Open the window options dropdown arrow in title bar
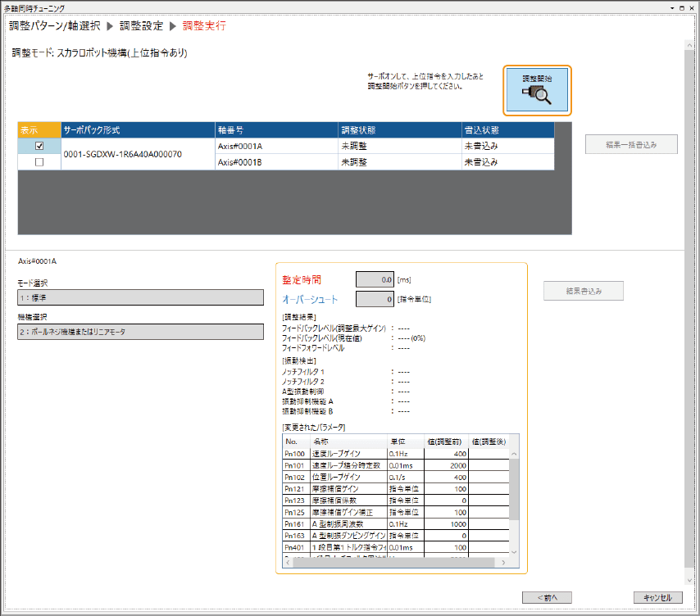This screenshot has width=700, height=616. (x=673, y=7)
